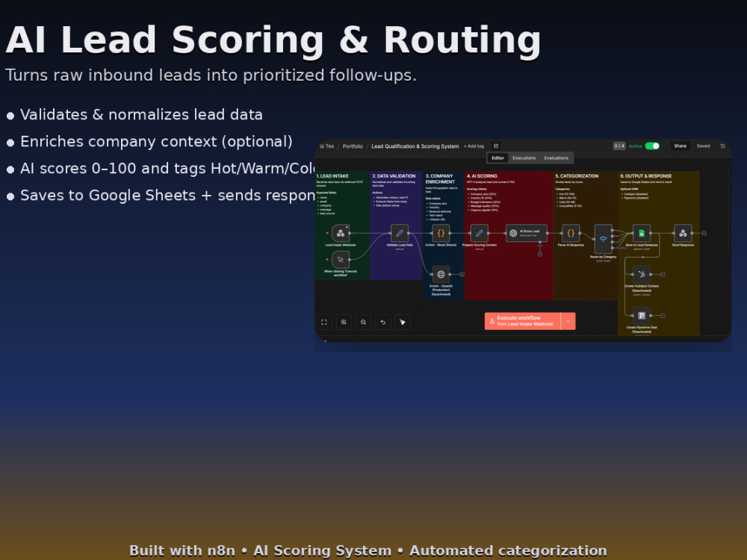Screen dimensions: 747x560
Task: Click the 'Built with n8n' footer text
Action: (x=182, y=550)
